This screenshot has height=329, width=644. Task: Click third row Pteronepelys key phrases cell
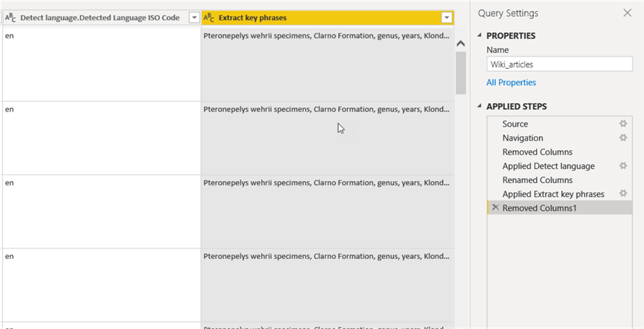[328, 212]
